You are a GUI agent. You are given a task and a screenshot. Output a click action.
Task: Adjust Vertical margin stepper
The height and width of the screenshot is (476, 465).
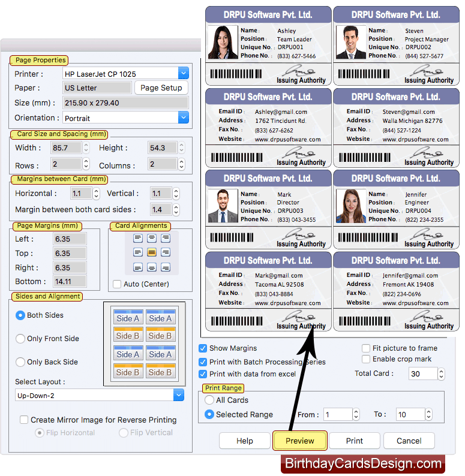pos(176,194)
